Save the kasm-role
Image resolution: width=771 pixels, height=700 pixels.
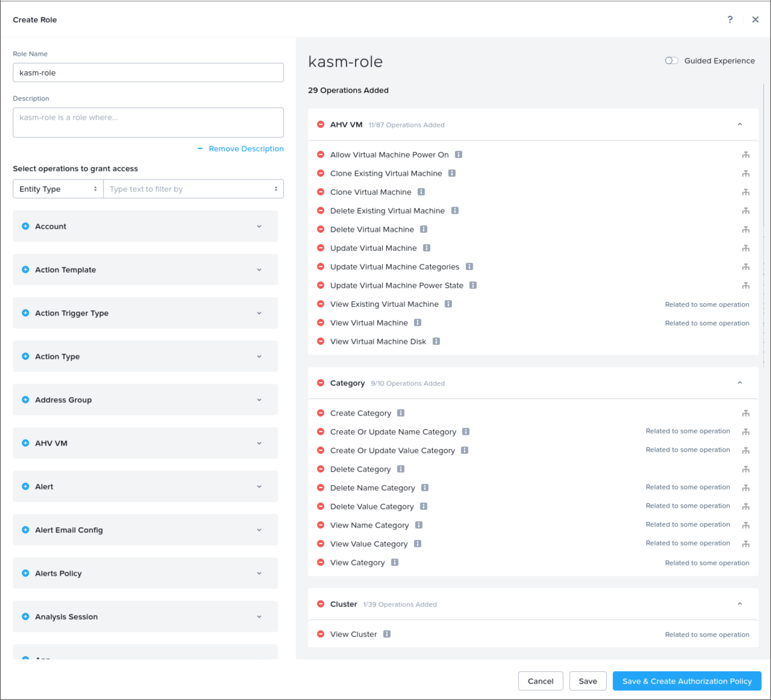(587, 681)
